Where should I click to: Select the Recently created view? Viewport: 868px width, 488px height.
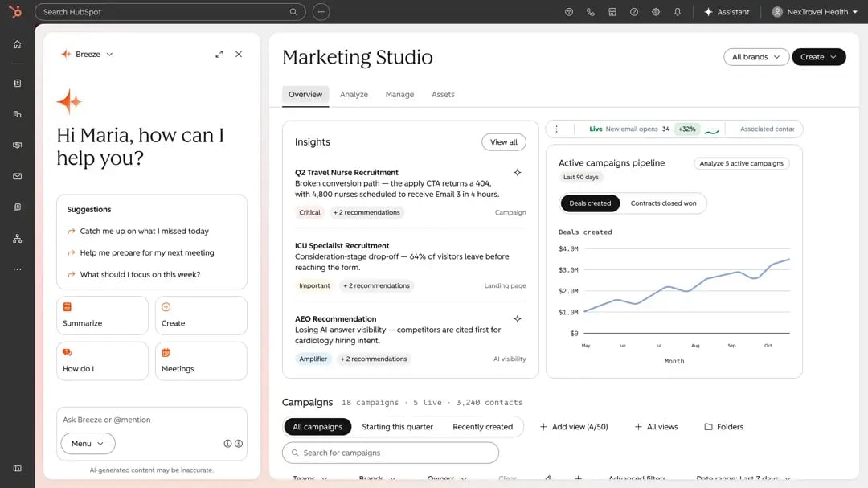tap(483, 427)
